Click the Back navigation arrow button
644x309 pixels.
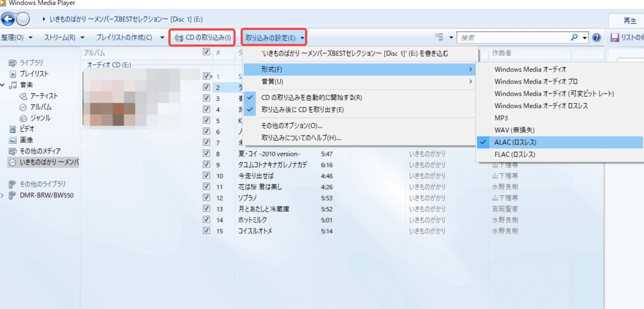(8, 19)
